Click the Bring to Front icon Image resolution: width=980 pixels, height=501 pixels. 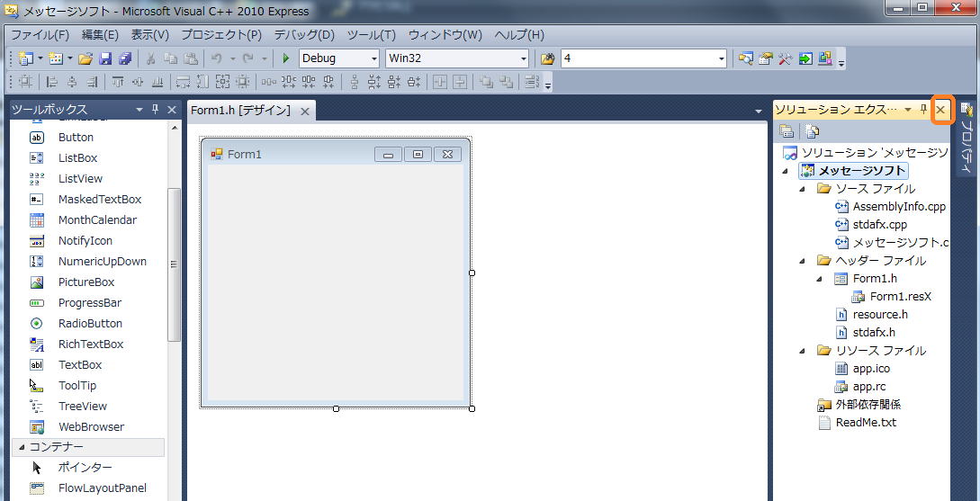click(x=486, y=82)
